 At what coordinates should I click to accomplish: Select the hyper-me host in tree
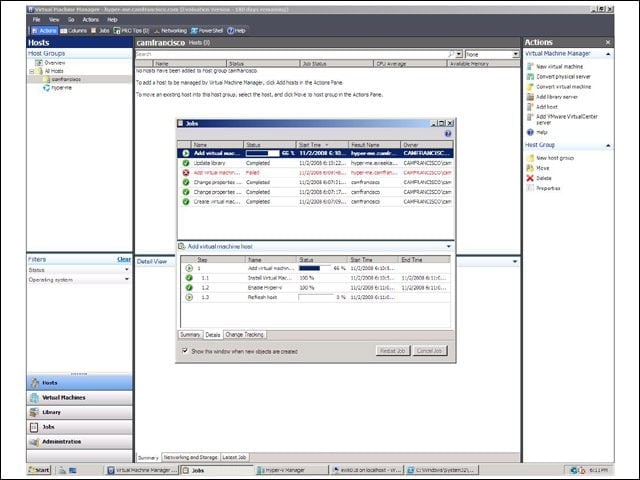tap(61, 87)
